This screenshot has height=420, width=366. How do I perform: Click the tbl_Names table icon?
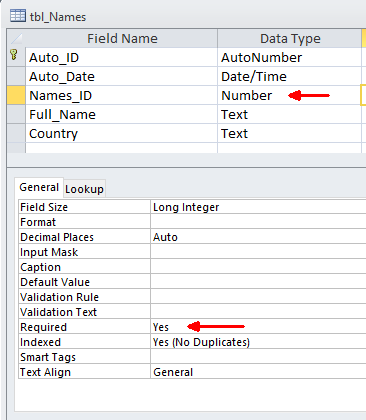pos(18,16)
